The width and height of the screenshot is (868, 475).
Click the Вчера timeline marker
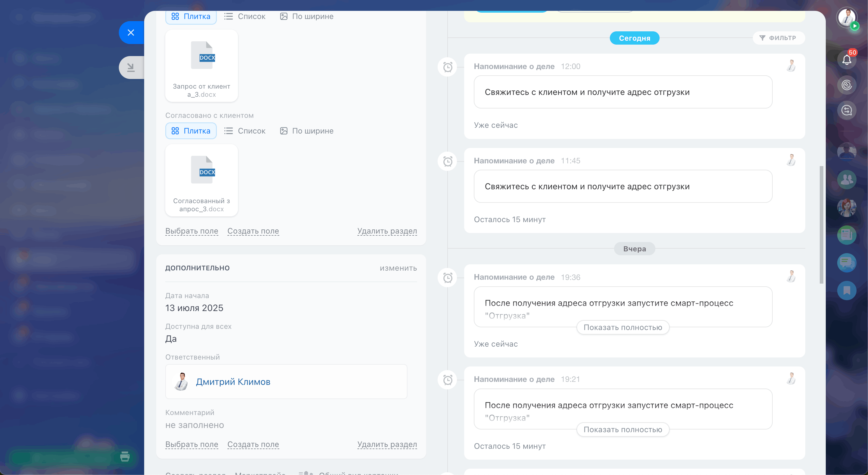point(634,249)
